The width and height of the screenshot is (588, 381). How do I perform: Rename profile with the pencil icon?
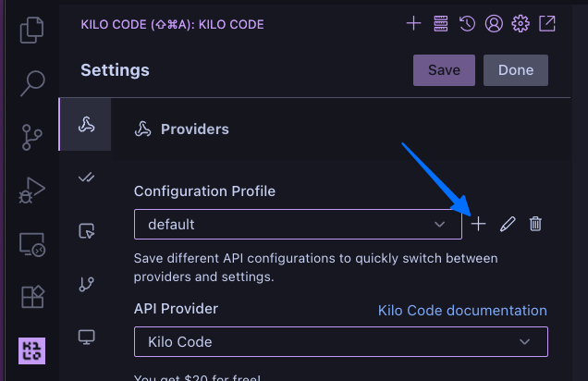coord(507,224)
